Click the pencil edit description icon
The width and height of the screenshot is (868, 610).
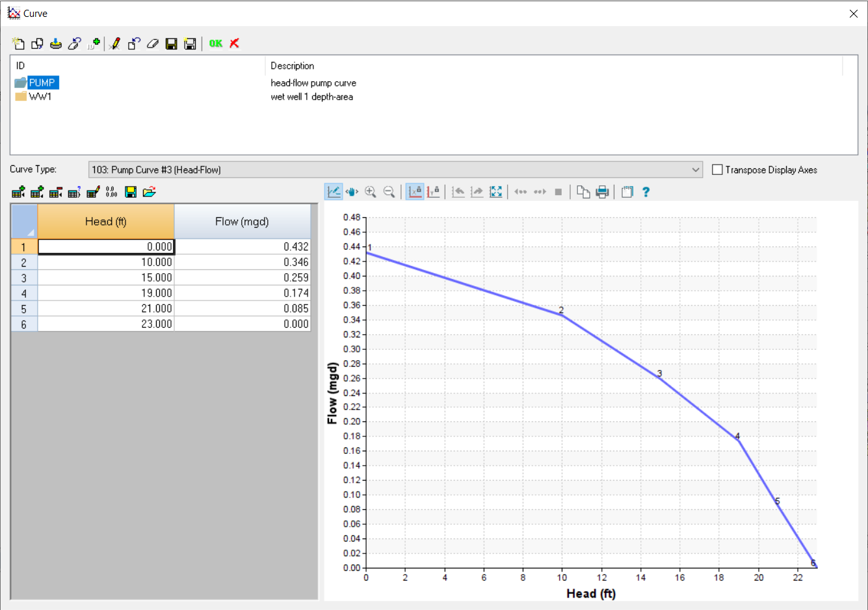click(115, 44)
